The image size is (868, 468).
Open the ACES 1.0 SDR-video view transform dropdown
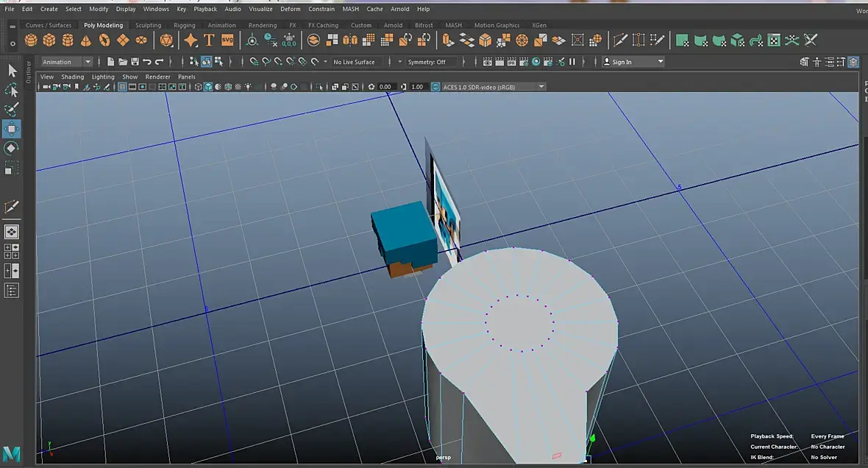[x=494, y=87]
